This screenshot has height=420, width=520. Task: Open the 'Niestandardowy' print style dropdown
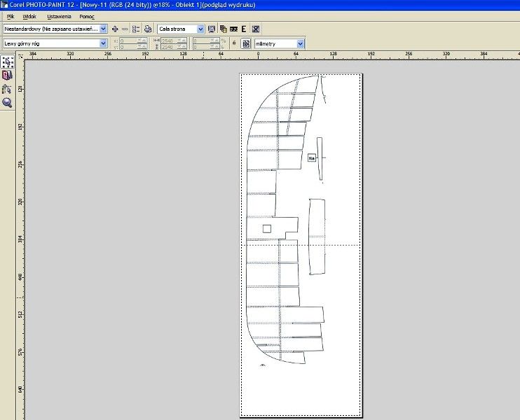click(x=104, y=29)
